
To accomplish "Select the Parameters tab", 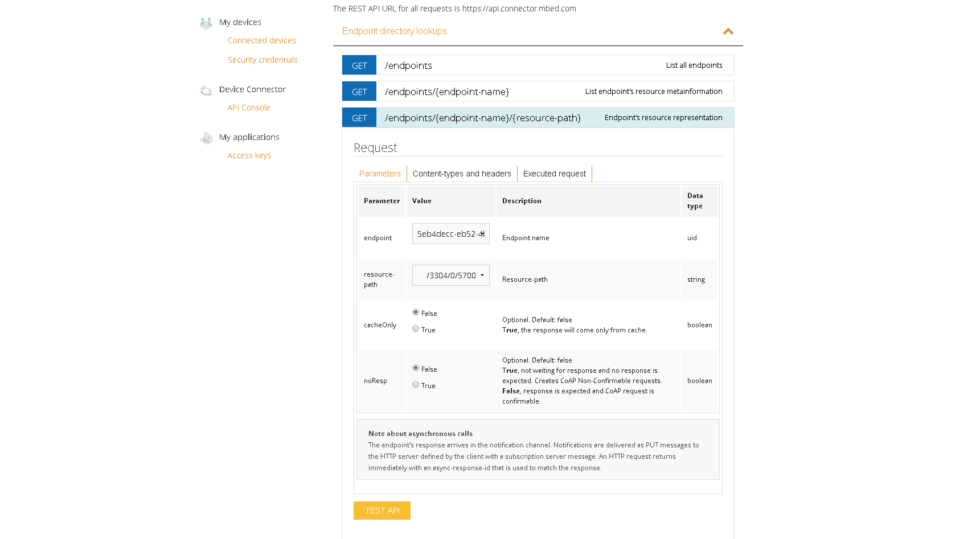I will (380, 174).
